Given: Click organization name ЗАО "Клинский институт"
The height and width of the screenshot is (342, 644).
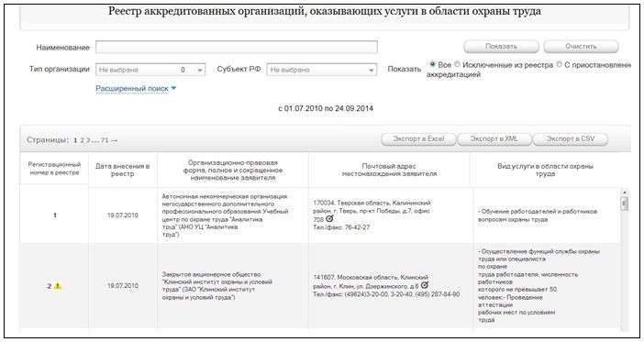Looking at the screenshot, I should click(x=217, y=286).
